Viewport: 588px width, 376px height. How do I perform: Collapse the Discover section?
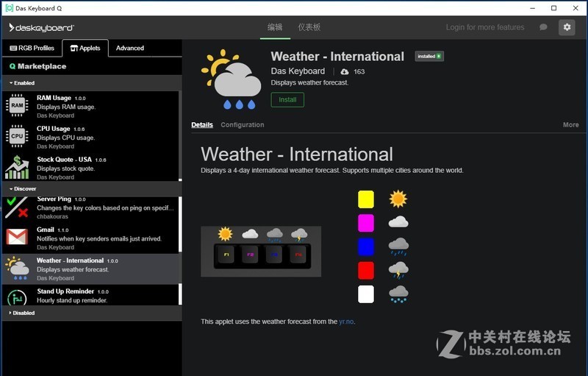tap(23, 189)
